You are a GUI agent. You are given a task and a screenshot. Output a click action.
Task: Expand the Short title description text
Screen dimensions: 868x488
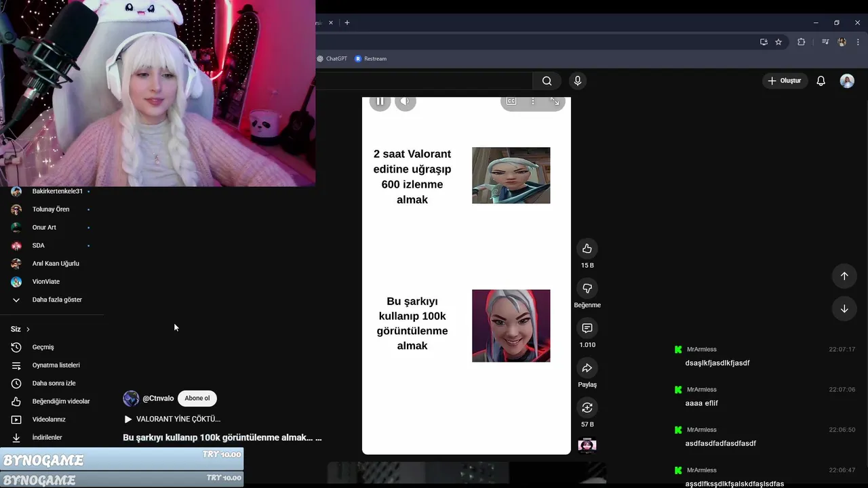pos(222,438)
